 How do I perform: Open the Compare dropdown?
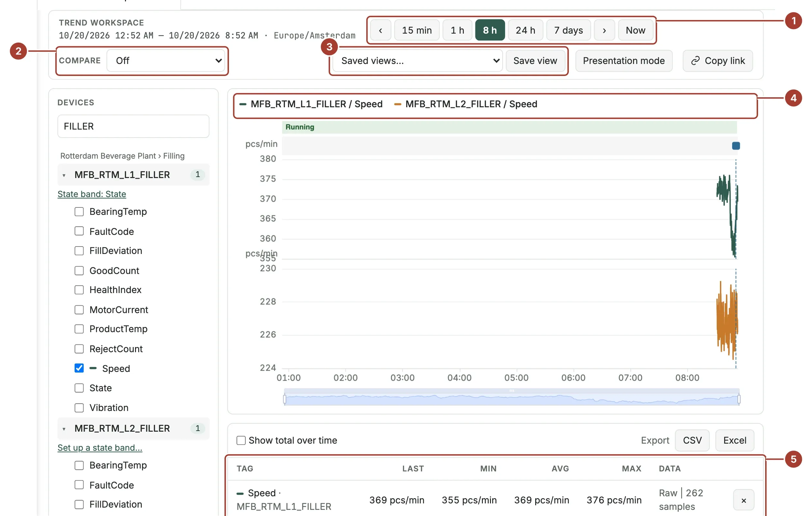[166, 61]
